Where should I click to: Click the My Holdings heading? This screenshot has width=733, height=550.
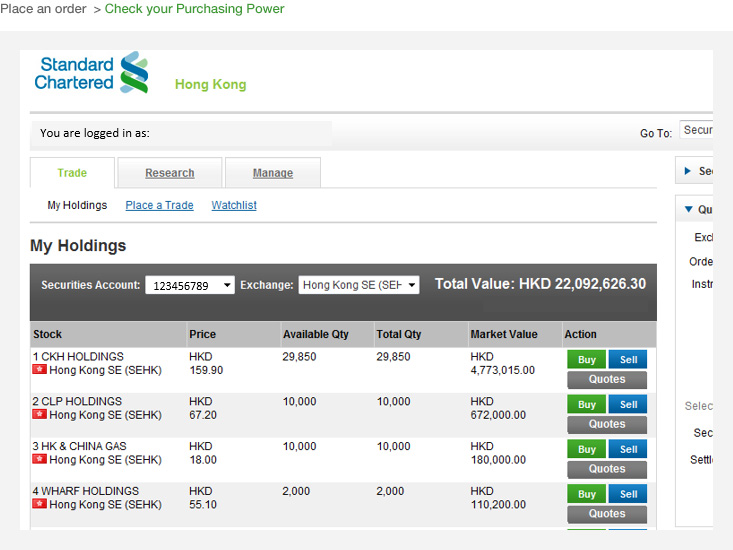point(78,246)
